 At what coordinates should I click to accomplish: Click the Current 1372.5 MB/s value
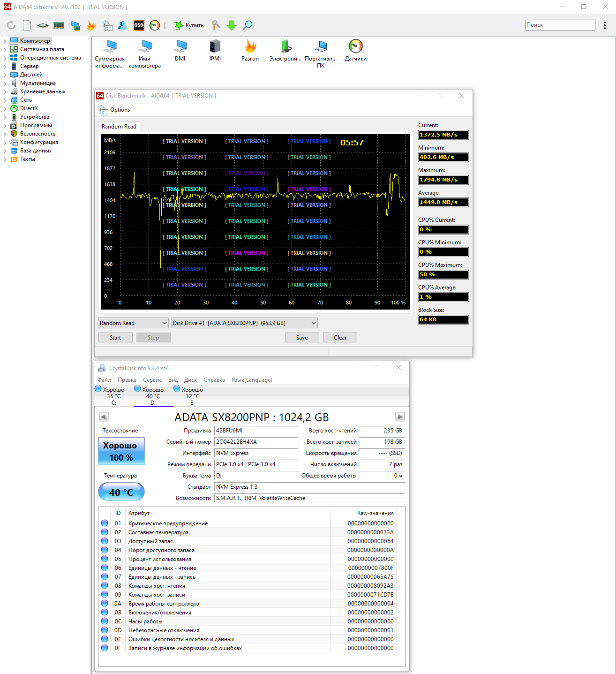(443, 135)
